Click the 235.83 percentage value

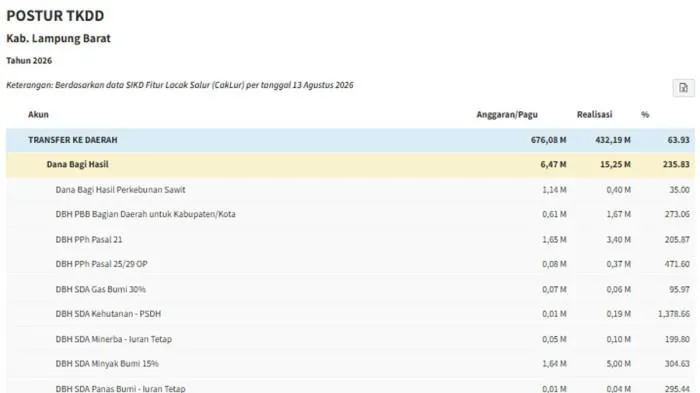point(676,164)
